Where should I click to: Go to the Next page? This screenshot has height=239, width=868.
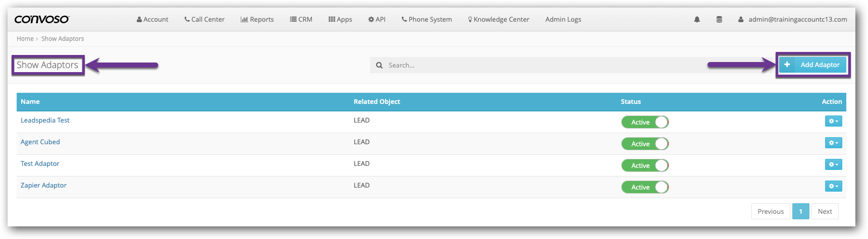(825, 211)
